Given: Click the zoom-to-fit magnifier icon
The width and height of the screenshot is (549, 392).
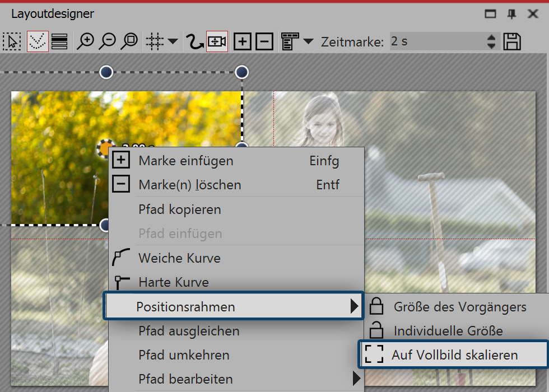Looking at the screenshot, I should click(x=130, y=41).
